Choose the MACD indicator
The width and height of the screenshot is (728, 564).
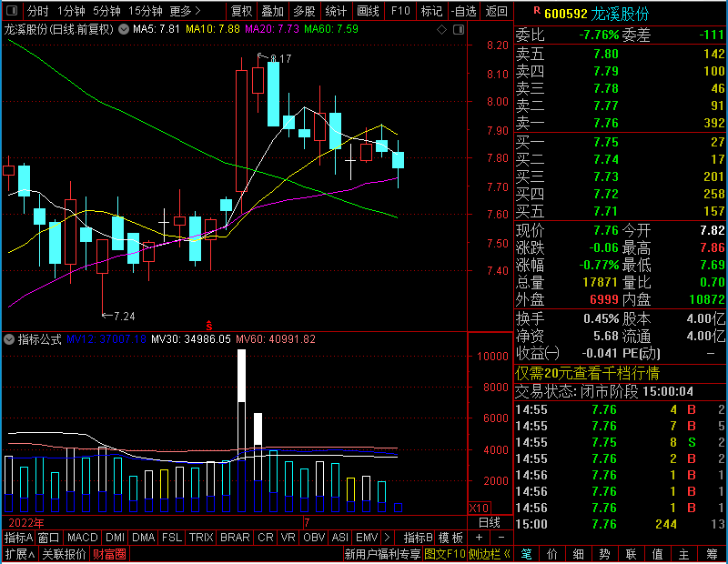click(x=82, y=538)
